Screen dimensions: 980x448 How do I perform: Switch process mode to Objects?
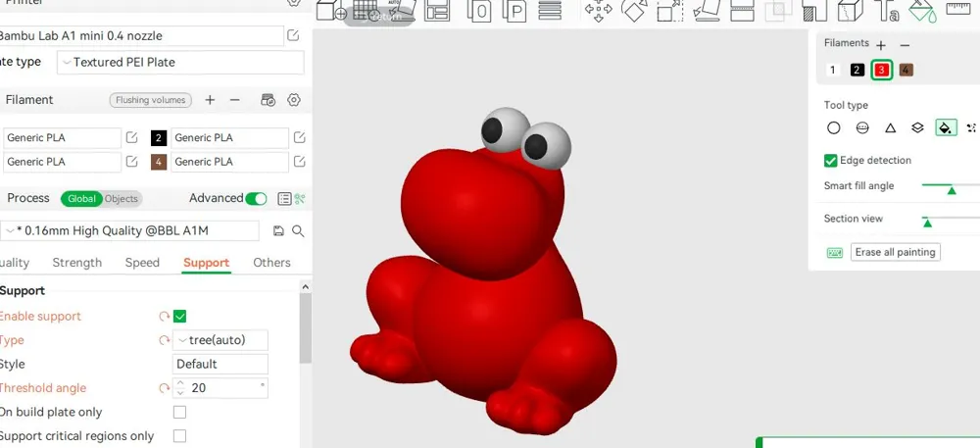pos(122,199)
